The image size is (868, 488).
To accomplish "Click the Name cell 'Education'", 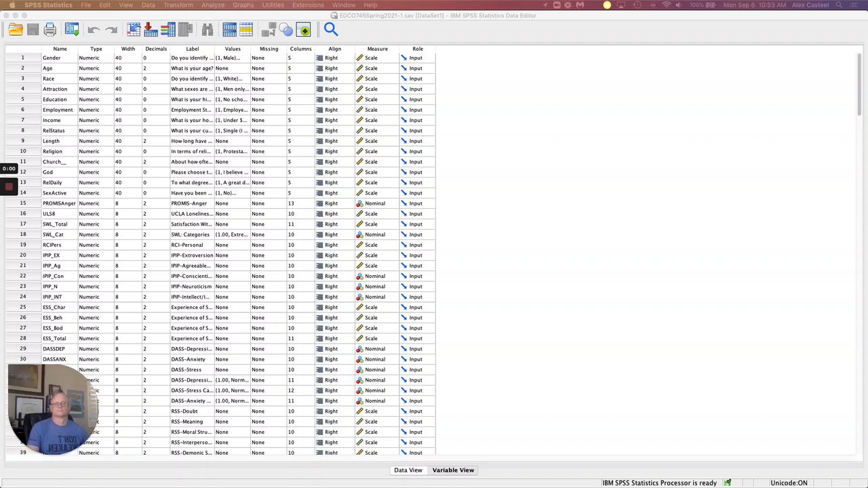I will pyautogui.click(x=60, y=99).
